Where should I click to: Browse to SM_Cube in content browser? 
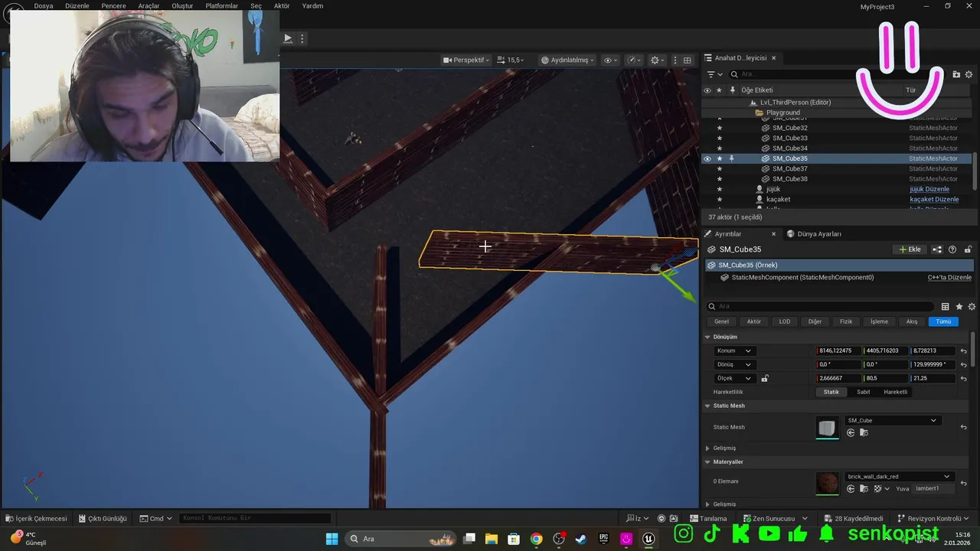864,432
